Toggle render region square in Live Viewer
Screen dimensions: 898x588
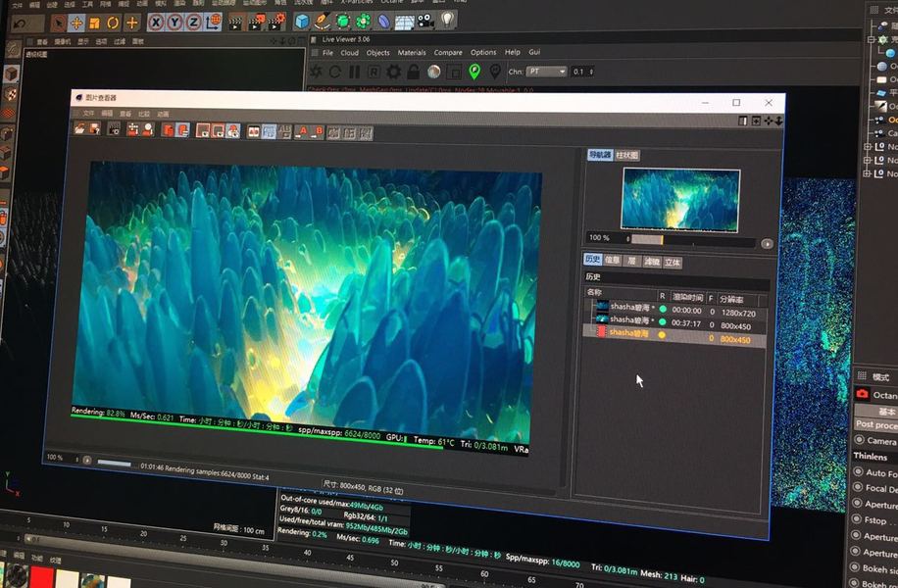pos(454,73)
